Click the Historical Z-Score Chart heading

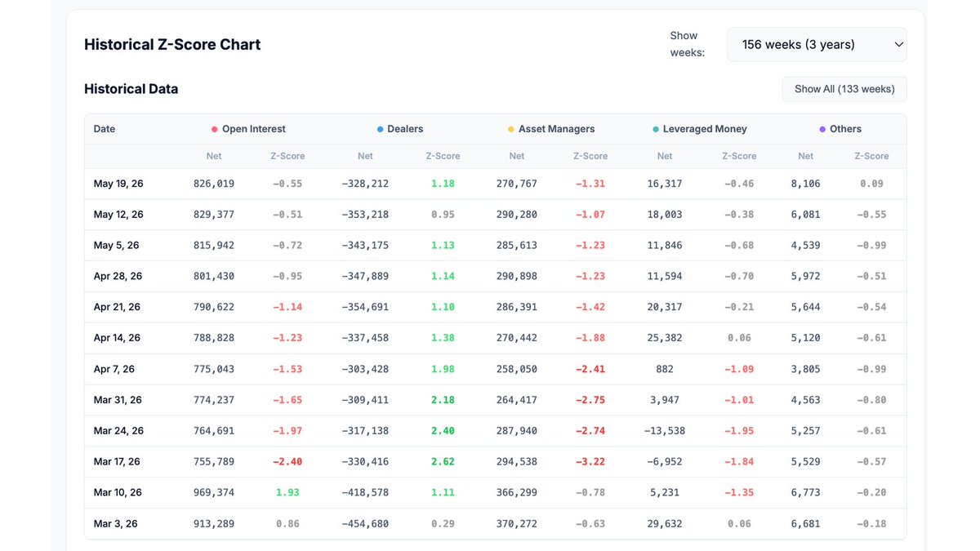click(x=172, y=44)
